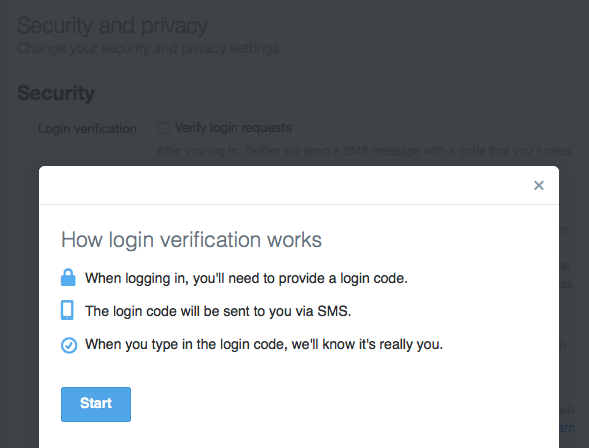This screenshot has height=448, width=589.
Task: Click the 'Twitter will send a SMS message' description
Action: click(x=364, y=151)
